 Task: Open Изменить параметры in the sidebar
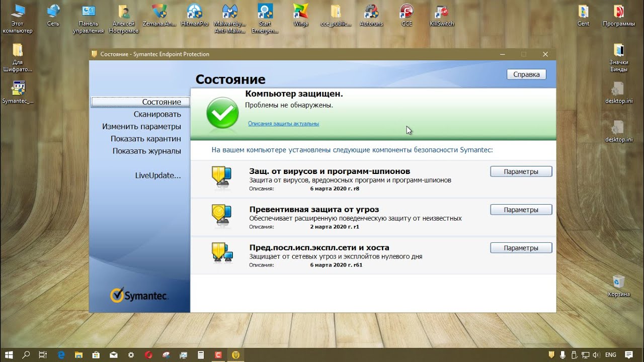(x=141, y=126)
